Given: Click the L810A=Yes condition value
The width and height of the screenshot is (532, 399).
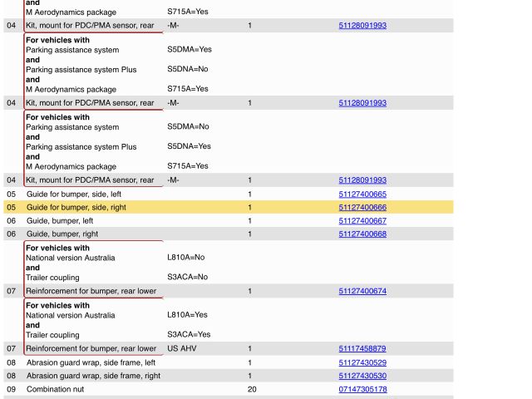Looking at the screenshot, I should pyautogui.click(x=188, y=315).
